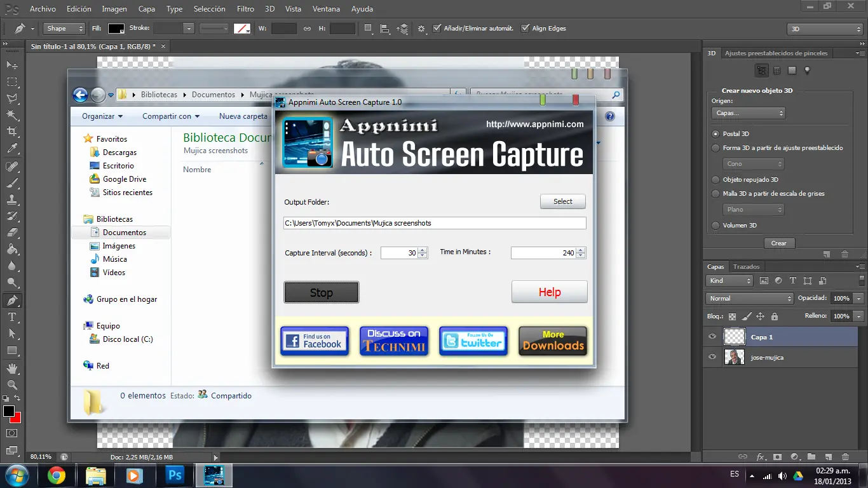This screenshot has height=488, width=868.
Task: Open the Kind layer filter dropdown
Action: point(729,280)
